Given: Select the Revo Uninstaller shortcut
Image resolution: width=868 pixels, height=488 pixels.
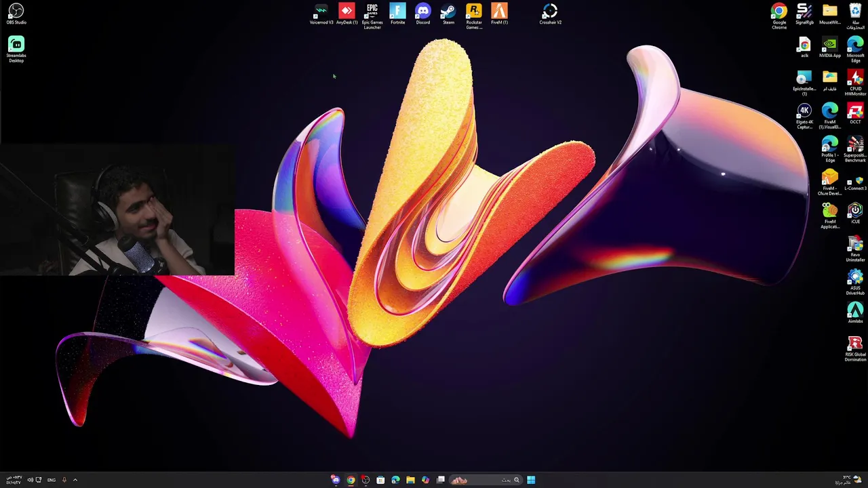Looking at the screenshot, I should coord(855,249).
